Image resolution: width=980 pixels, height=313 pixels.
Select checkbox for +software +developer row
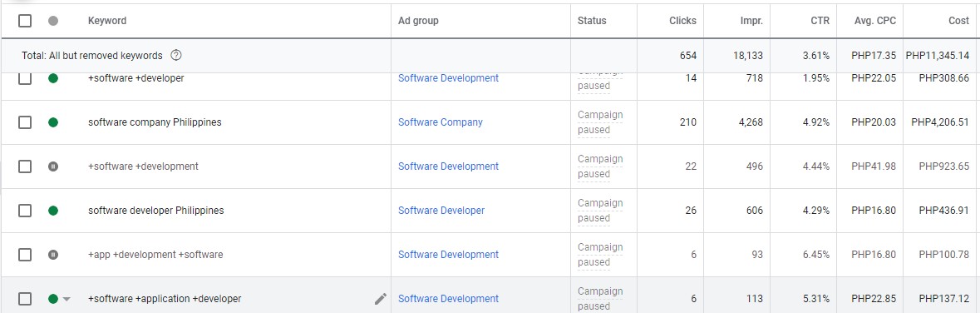pyautogui.click(x=24, y=78)
